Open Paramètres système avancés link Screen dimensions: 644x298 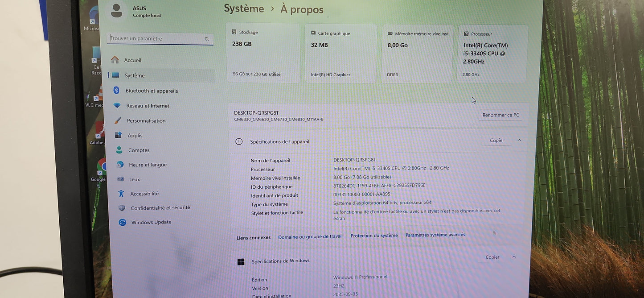click(435, 234)
